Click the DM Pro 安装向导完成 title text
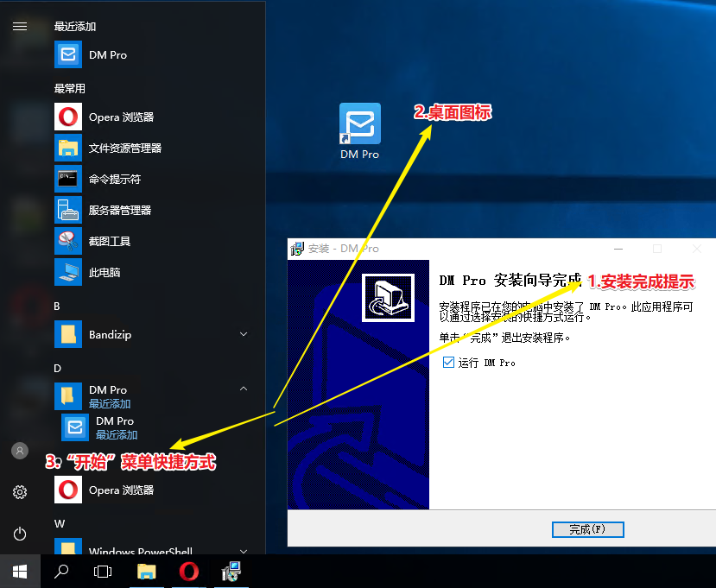The height and width of the screenshot is (588, 716). (510, 281)
